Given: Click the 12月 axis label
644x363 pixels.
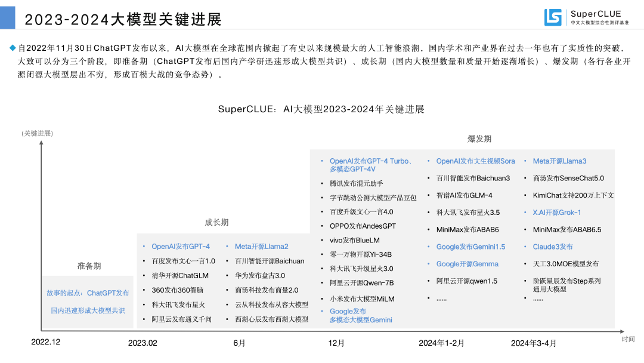Looking at the screenshot, I should point(336,343).
